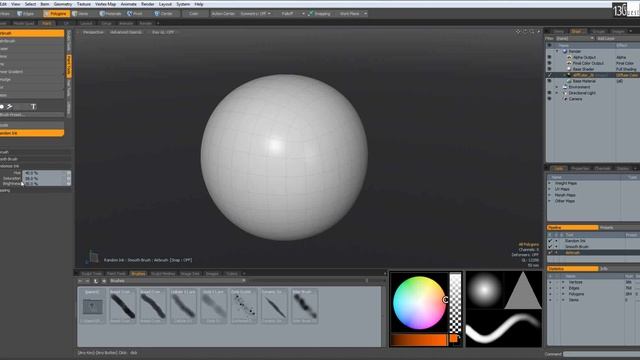
Task: Click the Camera item icon
Action: coord(565,99)
